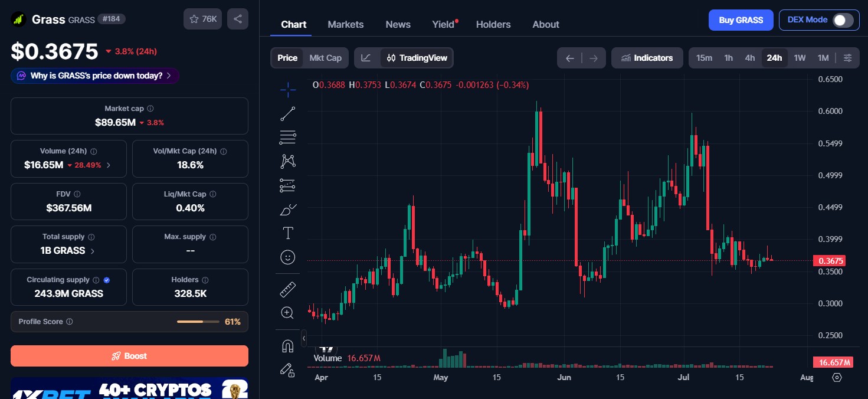The image size is (868, 399).
Task: Select the trend line drawing tool
Action: point(288,113)
